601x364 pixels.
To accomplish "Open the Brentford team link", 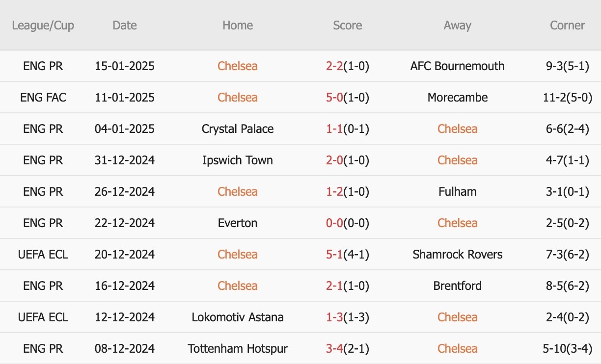I will (x=457, y=286).
